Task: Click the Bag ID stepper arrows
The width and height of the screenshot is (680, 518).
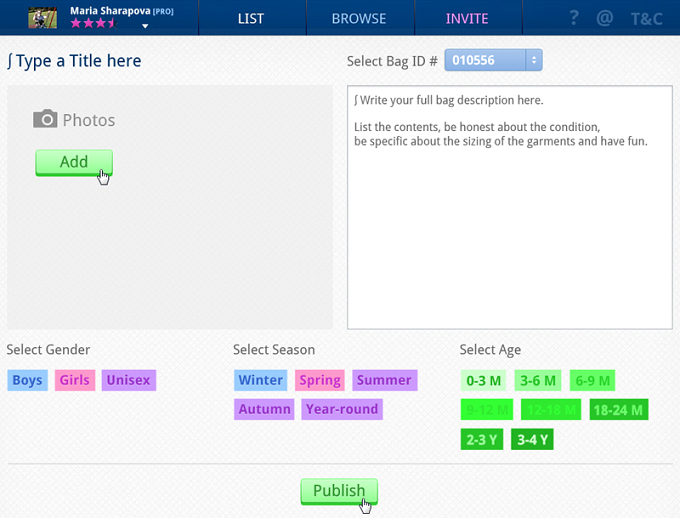Action: pos(534,60)
